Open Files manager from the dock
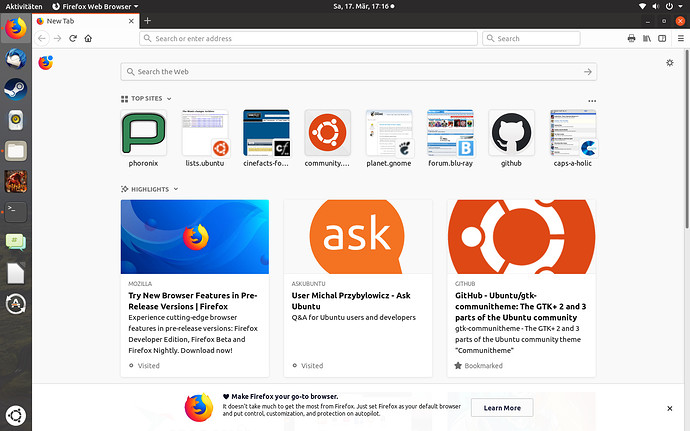The image size is (690, 431). coord(16,151)
